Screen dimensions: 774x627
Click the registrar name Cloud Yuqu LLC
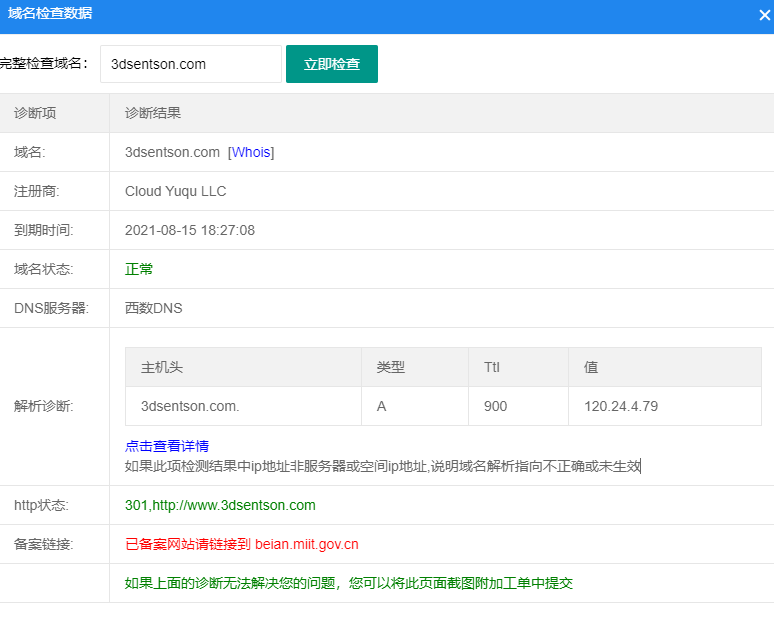(175, 191)
